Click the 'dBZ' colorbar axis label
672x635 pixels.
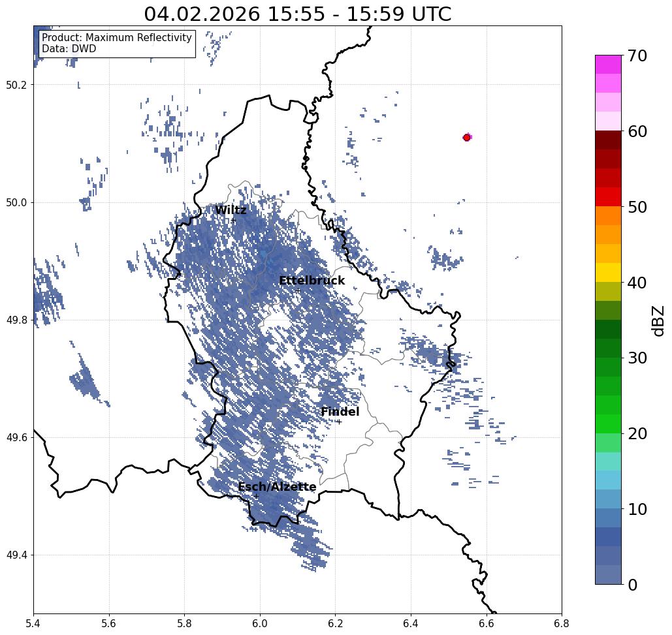[x=658, y=320]
